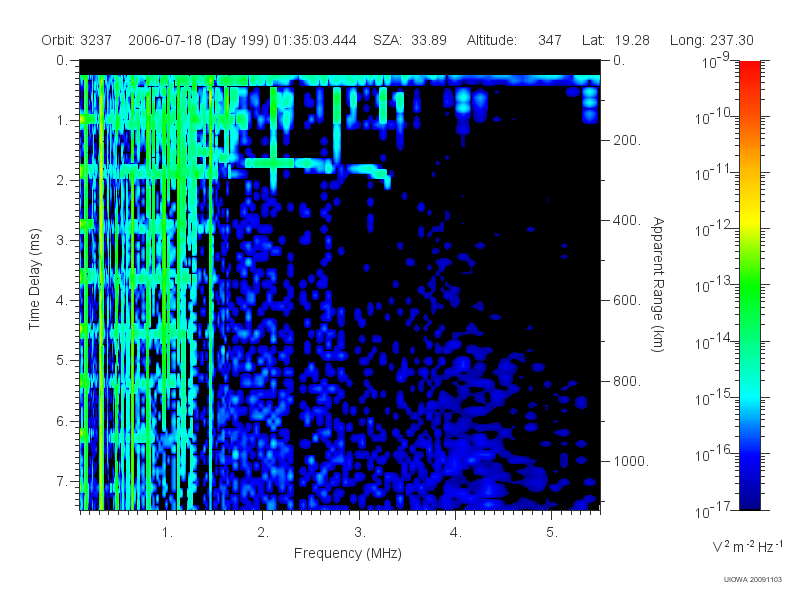Click the apparent range tick '1000.'
This screenshot has height=600, width=800.
(631, 461)
